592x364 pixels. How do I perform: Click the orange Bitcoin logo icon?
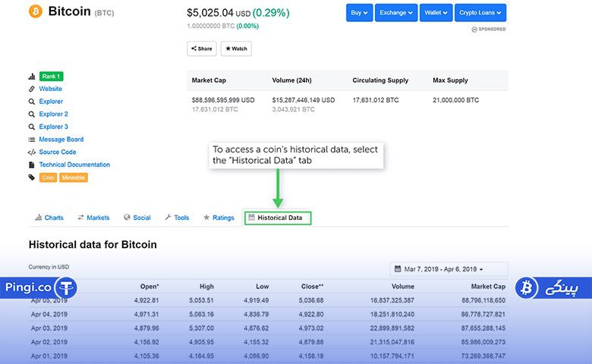(x=36, y=11)
